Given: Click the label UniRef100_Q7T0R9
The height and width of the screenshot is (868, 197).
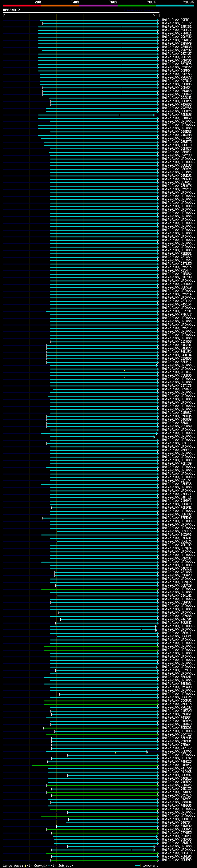Looking at the screenshot, I should pos(176,139).
